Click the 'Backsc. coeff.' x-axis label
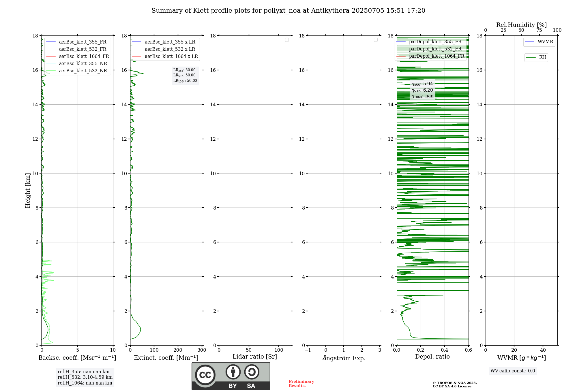This screenshot has height=392, width=577. (77, 358)
